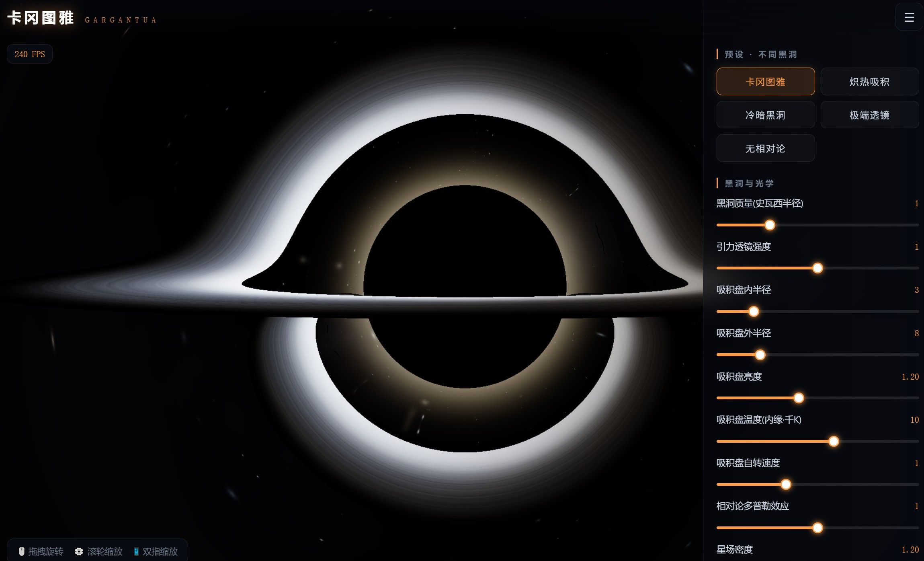924x561 pixels.
Task: Click the 卡冈图雅 title logo
Action: tap(41, 18)
